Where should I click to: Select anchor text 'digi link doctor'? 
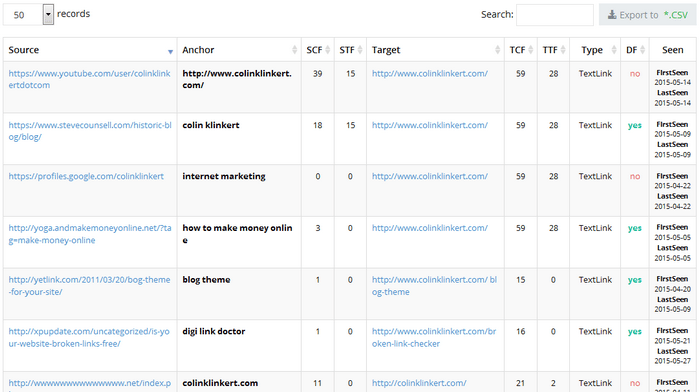pyautogui.click(x=213, y=332)
